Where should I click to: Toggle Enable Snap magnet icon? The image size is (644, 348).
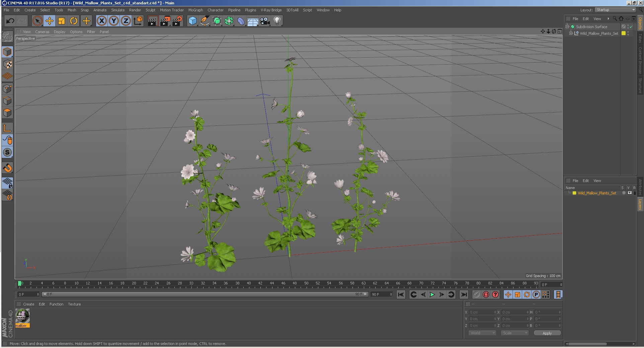tap(7, 168)
